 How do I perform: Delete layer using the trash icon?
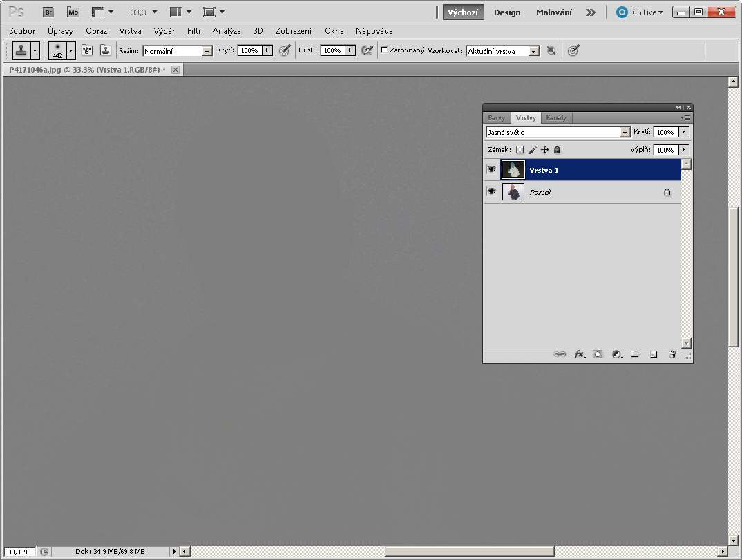pyautogui.click(x=672, y=354)
